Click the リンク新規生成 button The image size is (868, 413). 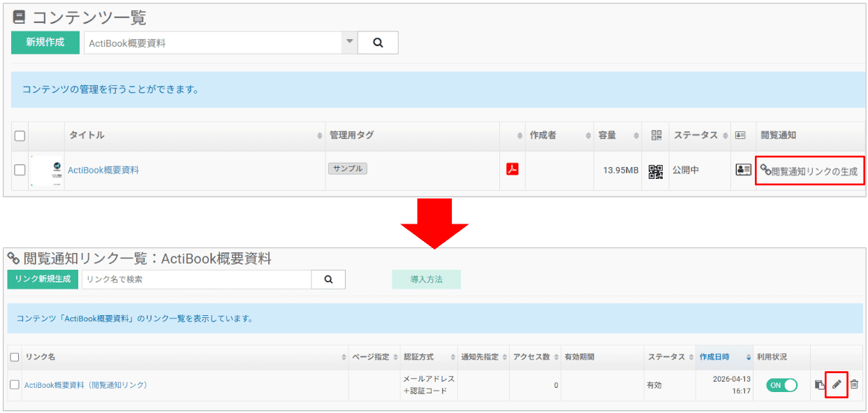(43, 280)
